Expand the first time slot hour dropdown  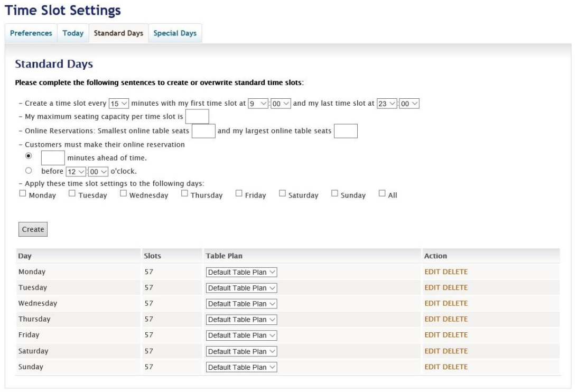(258, 104)
